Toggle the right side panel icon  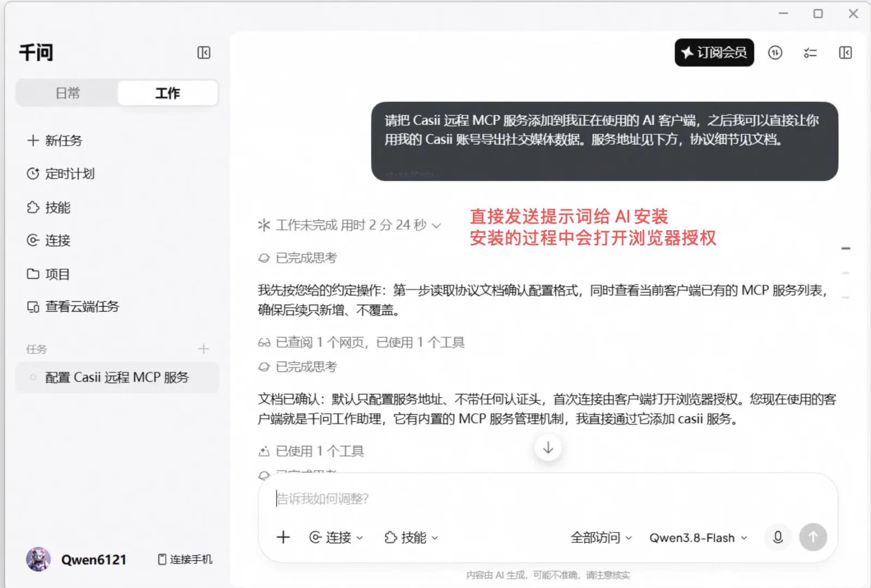[x=845, y=53]
